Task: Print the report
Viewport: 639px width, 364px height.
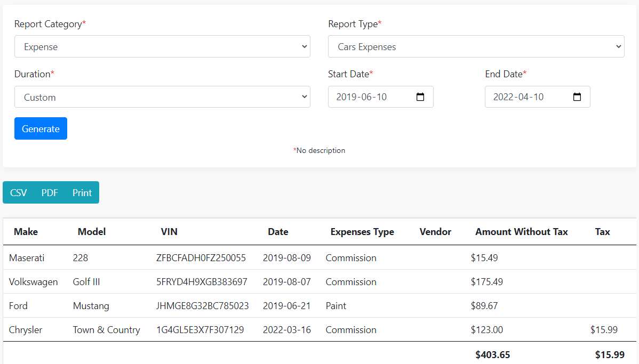Action: coord(82,192)
